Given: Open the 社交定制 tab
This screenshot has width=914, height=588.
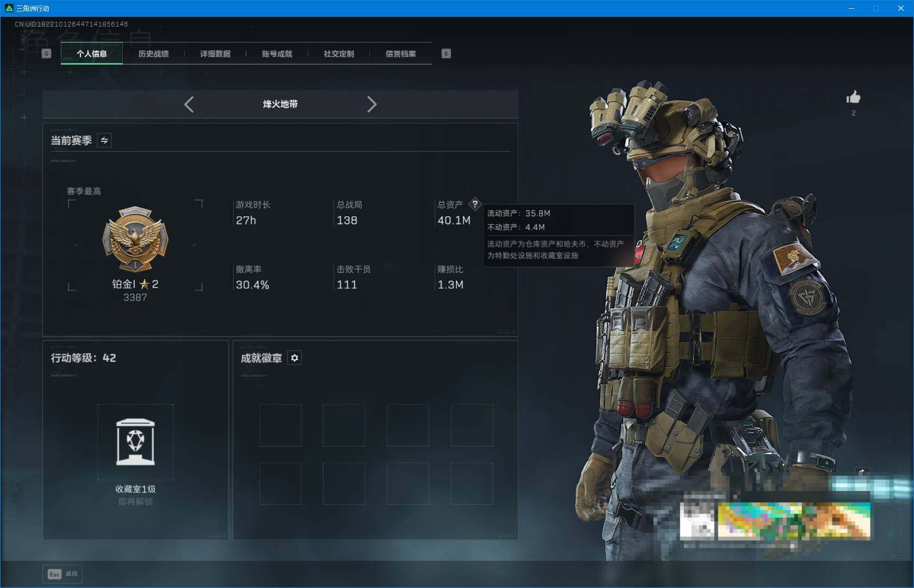Looking at the screenshot, I should click(339, 54).
